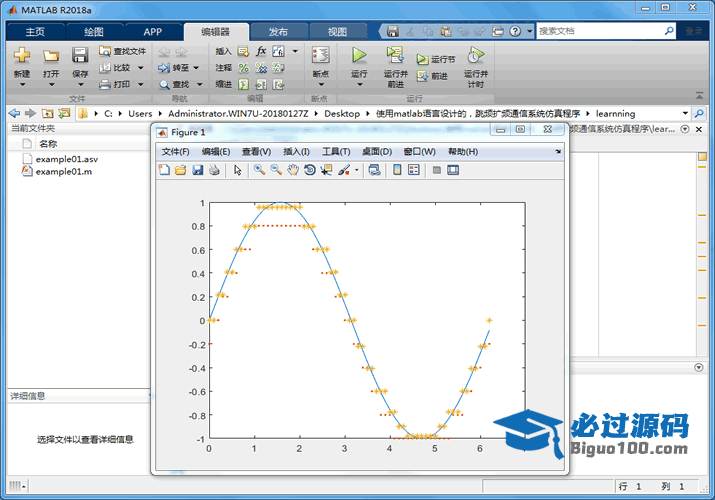This screenshot has height=500, width=715.
Task: Open Tools (工具) menu in Figure 1
Action: [x=336, y=152]
